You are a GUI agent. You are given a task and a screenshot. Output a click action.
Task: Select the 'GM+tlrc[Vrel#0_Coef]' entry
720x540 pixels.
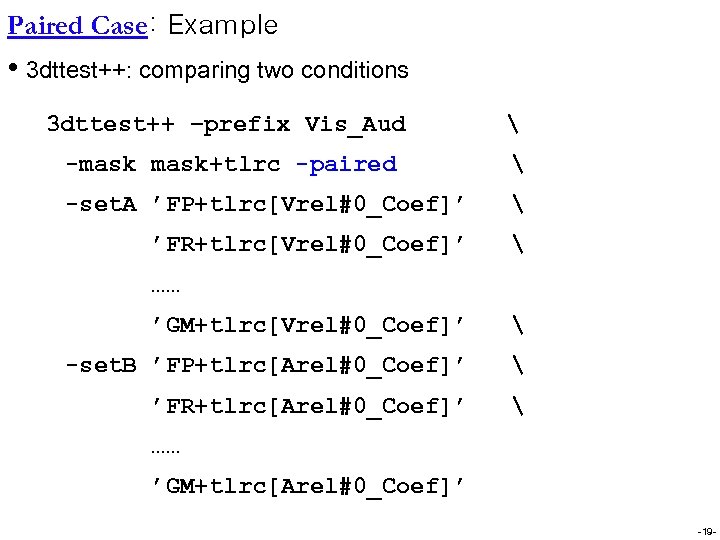[x=307, y=326]
